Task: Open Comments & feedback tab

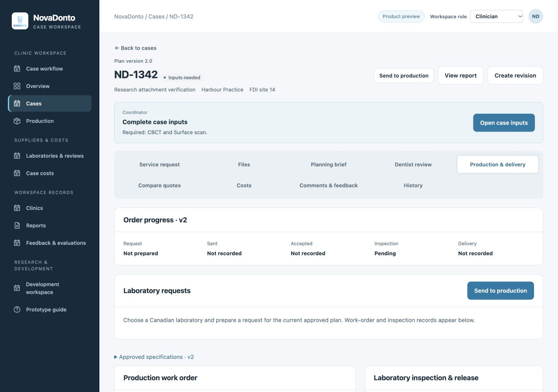Action: pos(329,186)
